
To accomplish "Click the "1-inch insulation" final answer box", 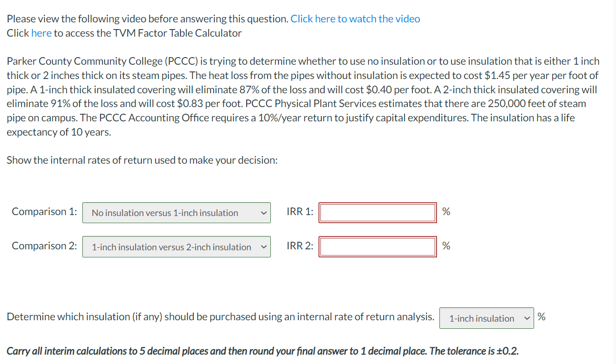I will coord(486,318).
